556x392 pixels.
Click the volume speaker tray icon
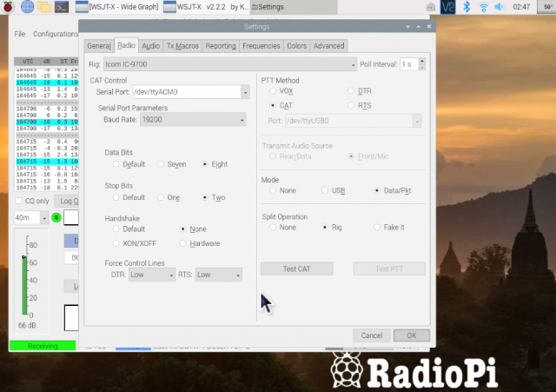coord(499,7)
